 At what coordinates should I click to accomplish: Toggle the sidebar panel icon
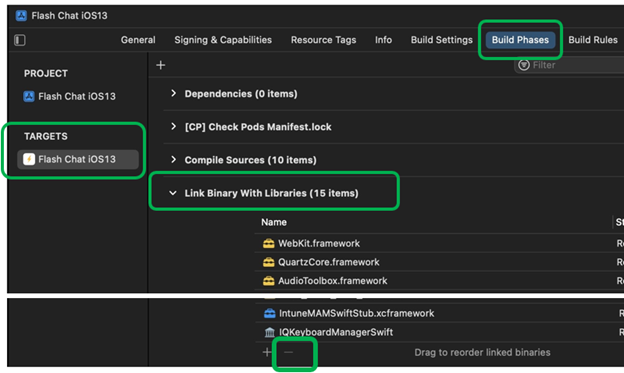(20, 40)
